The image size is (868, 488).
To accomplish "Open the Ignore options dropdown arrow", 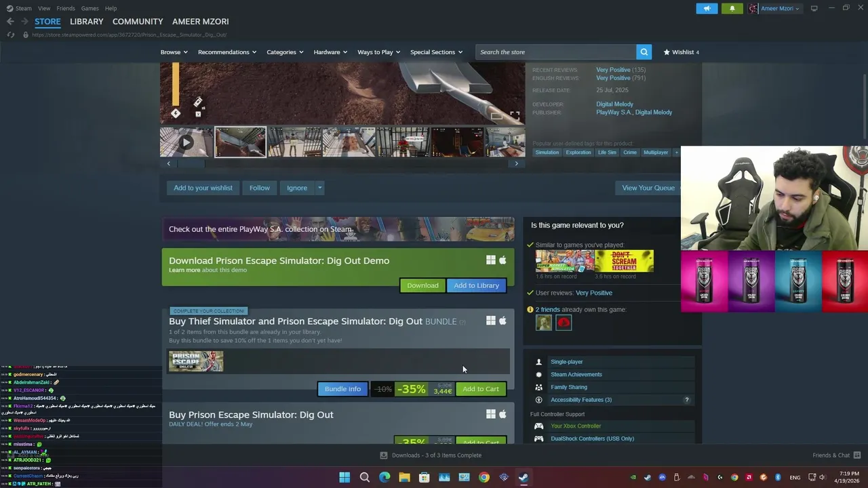I will [x=319, y=188].
